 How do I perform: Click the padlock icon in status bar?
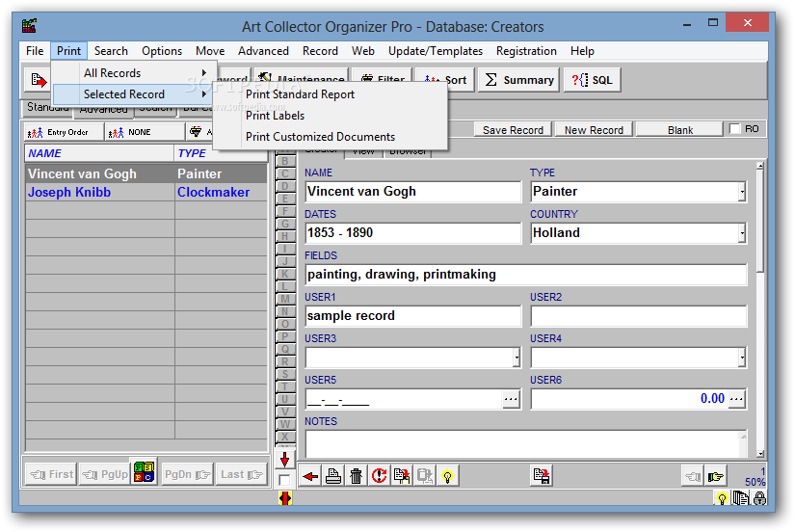point(759,498)
